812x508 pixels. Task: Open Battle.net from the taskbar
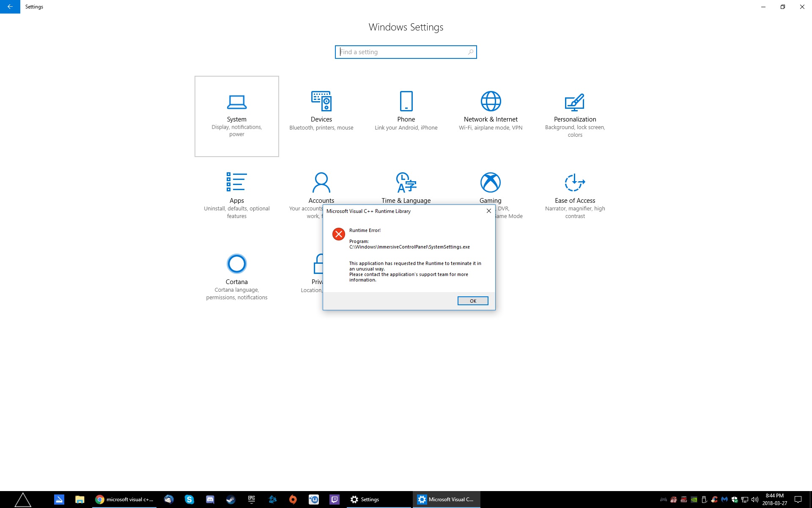coord(272,500)
